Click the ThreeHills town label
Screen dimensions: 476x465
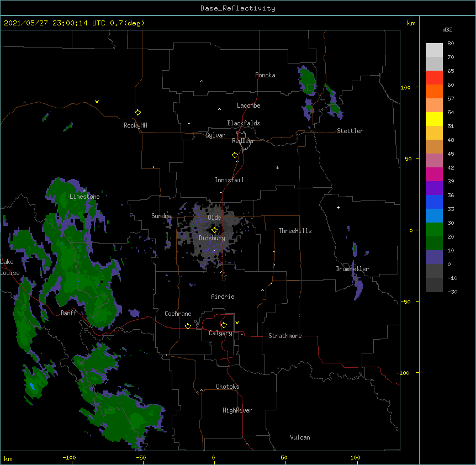click(295, 231)
